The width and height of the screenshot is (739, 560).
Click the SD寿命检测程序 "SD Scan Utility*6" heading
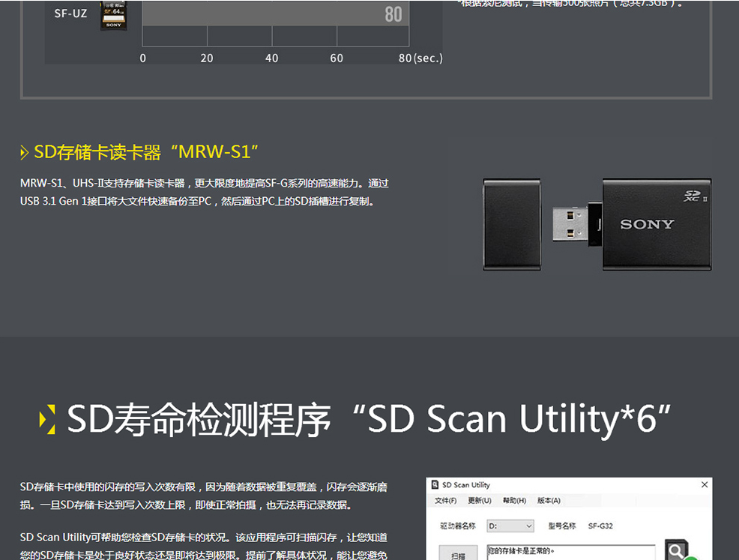coord(369,419)
